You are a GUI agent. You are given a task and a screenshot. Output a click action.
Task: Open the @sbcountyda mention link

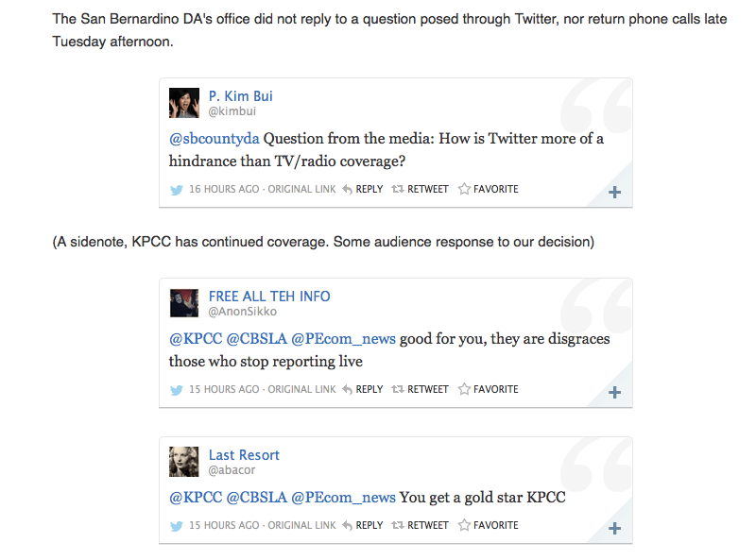click(214, 139)
